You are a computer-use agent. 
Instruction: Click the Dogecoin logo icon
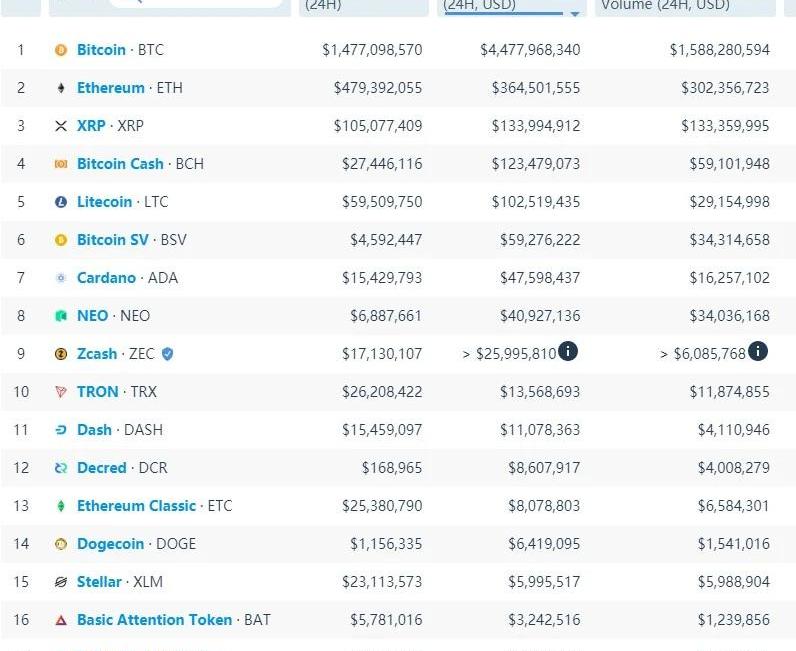click(x=61, y=544)
